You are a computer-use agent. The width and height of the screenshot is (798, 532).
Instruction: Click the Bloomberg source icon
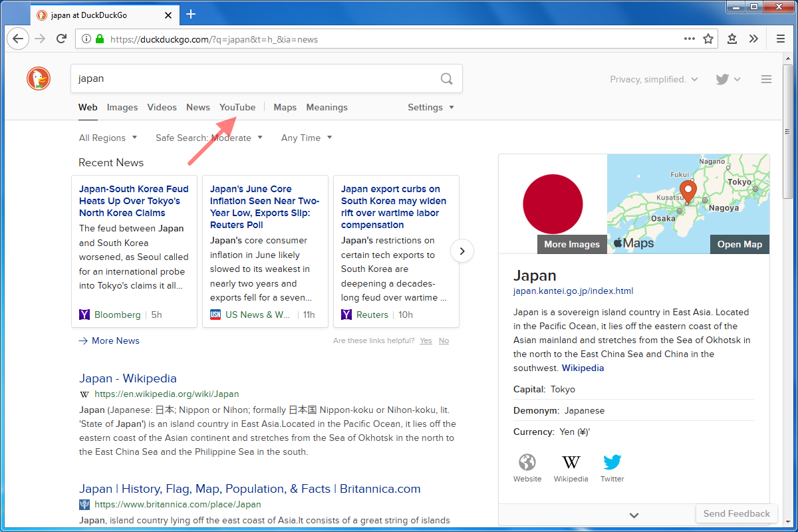tap(84, 315)
